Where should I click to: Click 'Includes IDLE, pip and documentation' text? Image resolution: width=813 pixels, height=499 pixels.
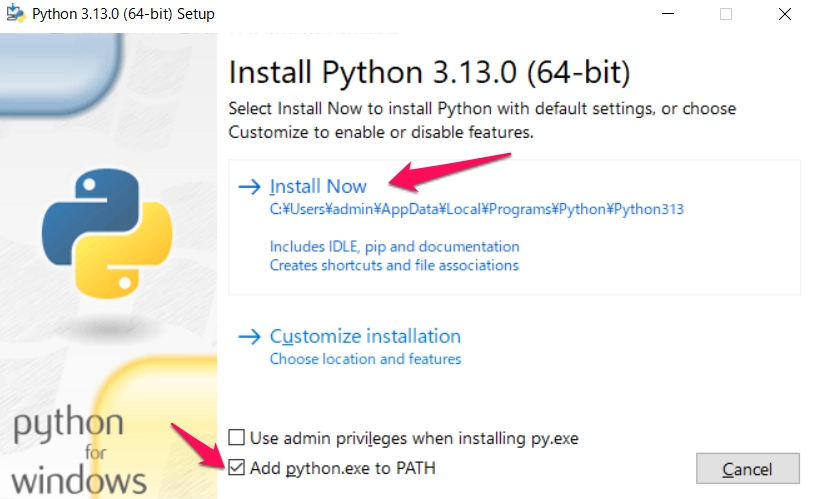point(394,246)
